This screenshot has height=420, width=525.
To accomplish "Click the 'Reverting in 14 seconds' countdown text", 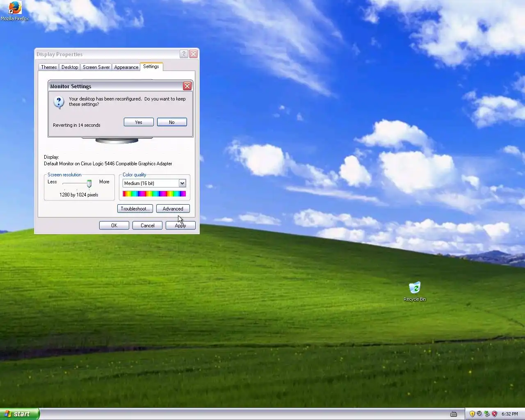I will (x=77, y=125).
